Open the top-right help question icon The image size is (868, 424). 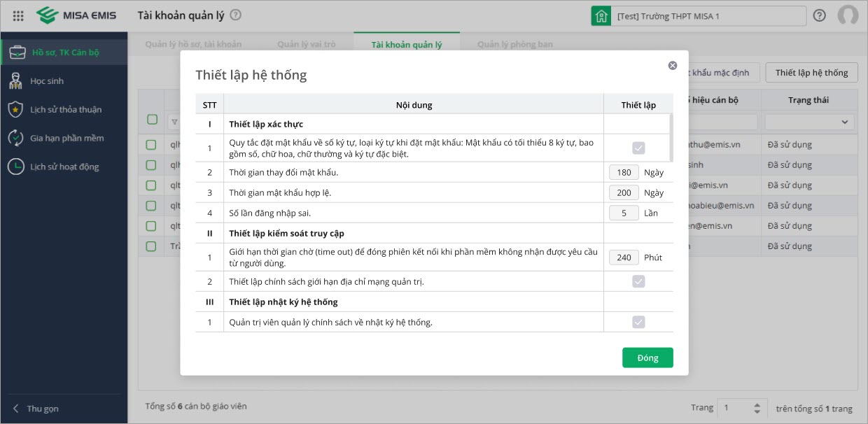(819, 15)
